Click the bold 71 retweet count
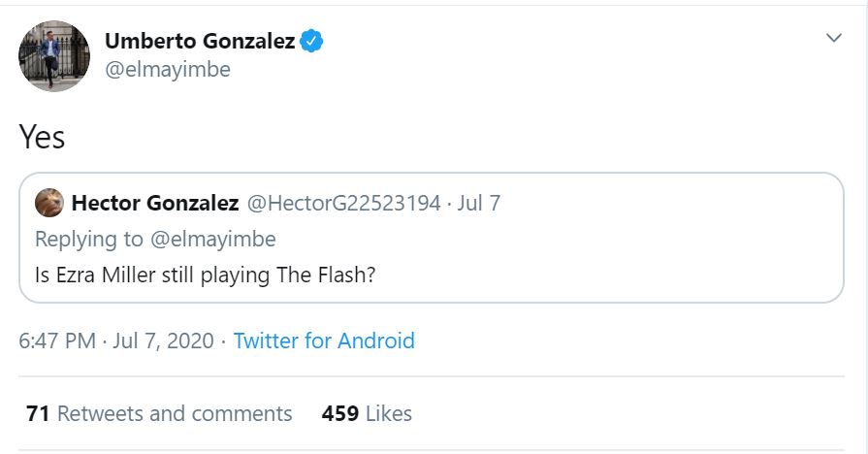868x454 pixels. (38, 413)
